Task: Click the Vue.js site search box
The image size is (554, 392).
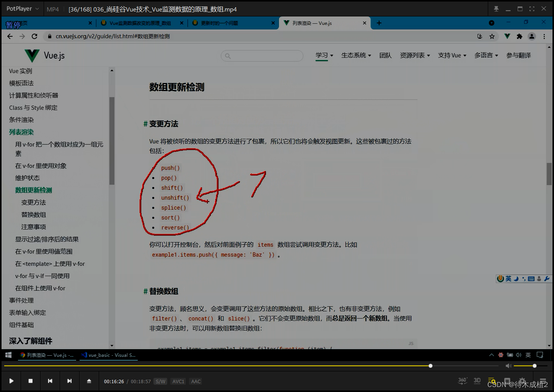Action: (262, 56)
